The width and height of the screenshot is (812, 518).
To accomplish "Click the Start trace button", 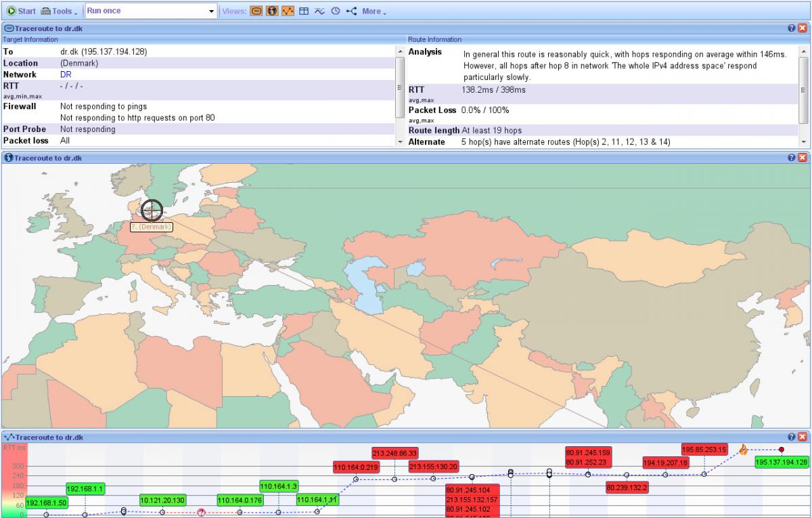I will coord(21,11).
